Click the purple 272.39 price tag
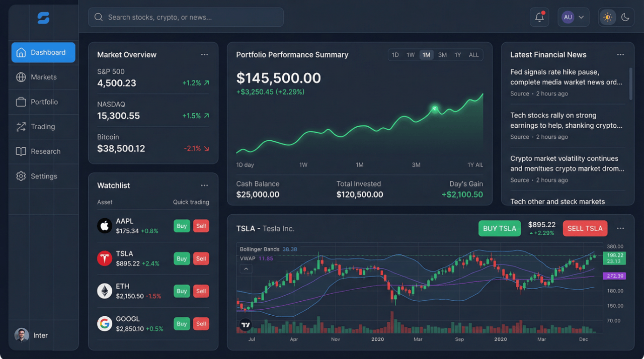The height and width of the screenshot is (359, 644). (614, 276)
